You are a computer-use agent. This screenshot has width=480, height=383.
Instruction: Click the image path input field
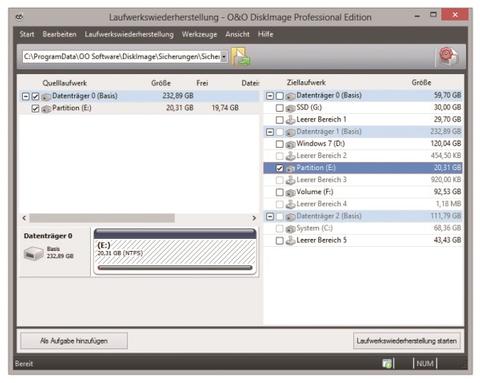122,56
